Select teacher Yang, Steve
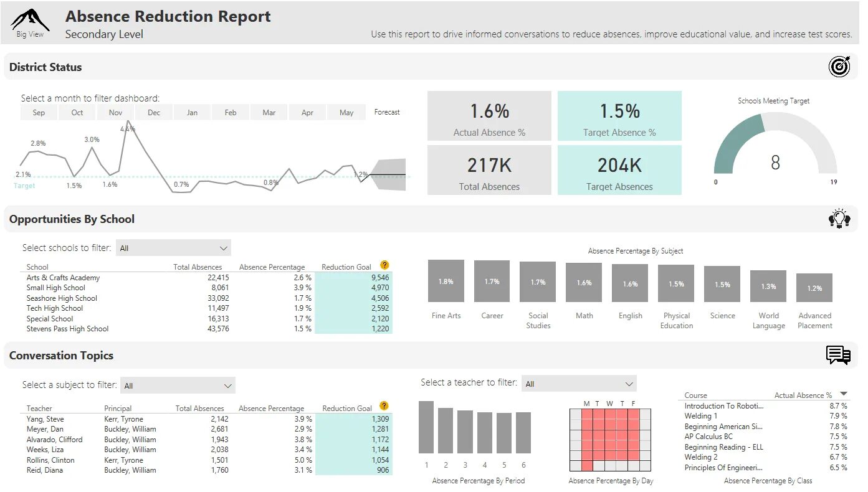 45,419
